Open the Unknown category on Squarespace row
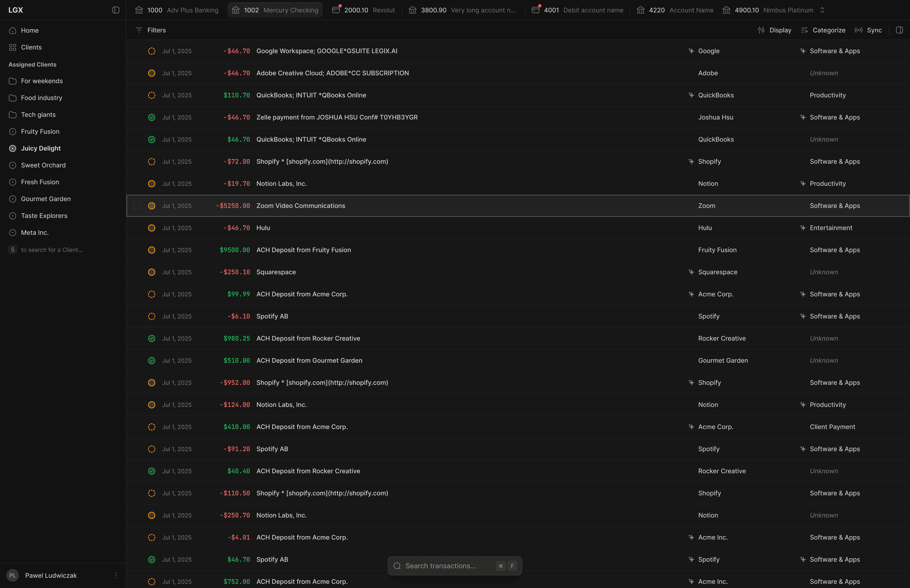This screenshot has height=588, width=910. 824,272
